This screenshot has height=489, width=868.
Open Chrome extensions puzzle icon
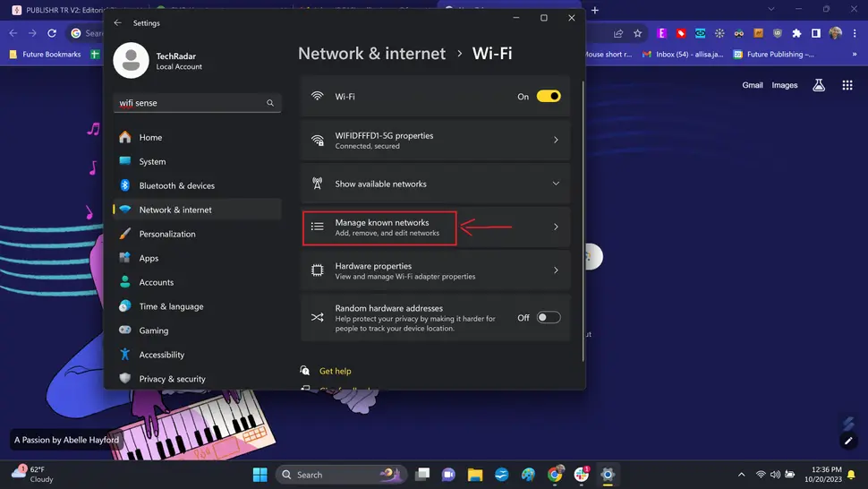[796, 33]
